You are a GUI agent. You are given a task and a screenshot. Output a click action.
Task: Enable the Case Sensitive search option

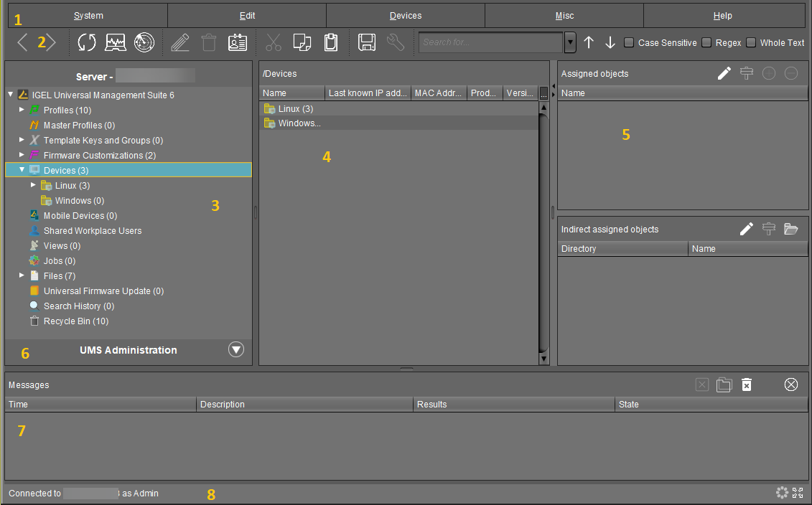[x=629, y=42]
